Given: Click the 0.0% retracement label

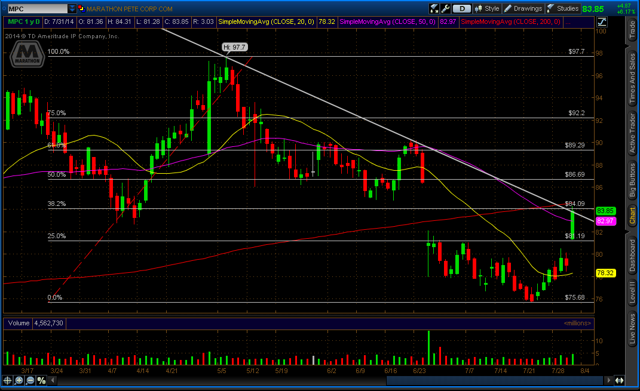Looking at the screenshot, I should point(55,298).
